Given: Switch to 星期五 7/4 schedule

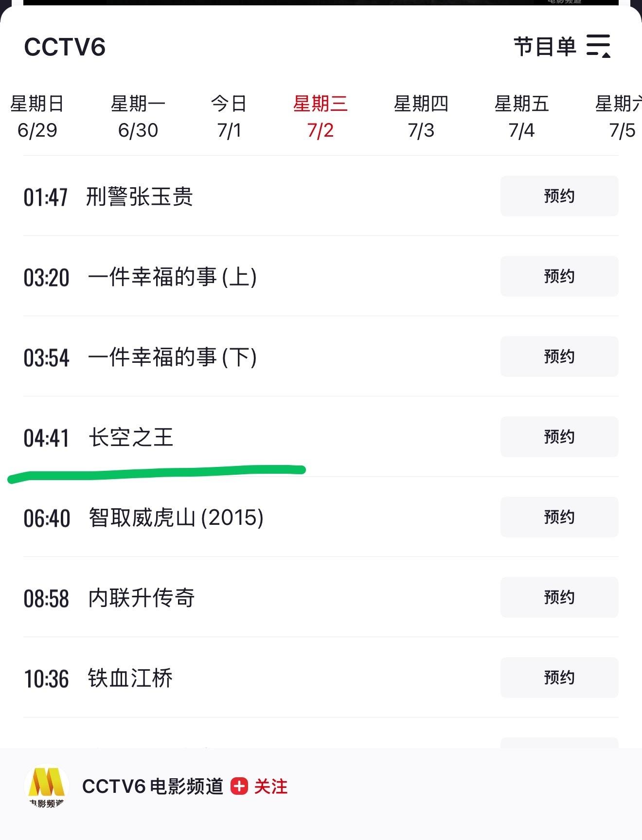Looking at the screenshot, I should (x=522, y=117).
